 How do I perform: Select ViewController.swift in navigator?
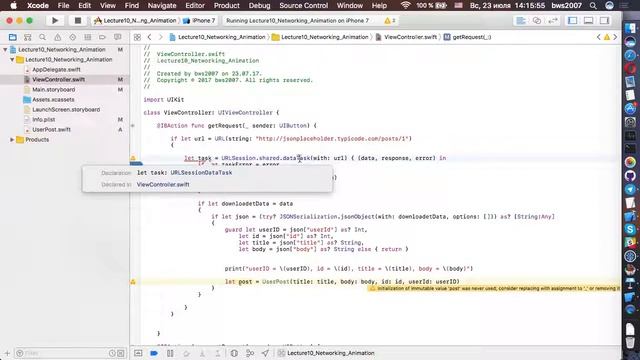(58, 80)
